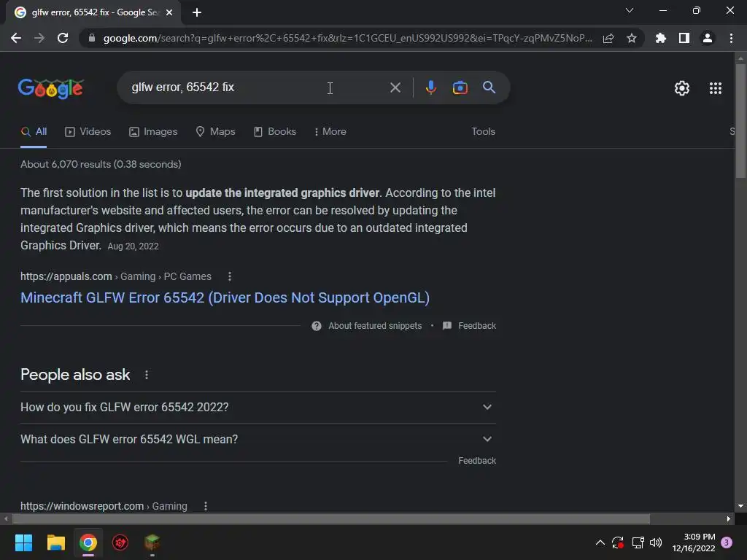The image size is (747, 560).
Task: Open the appuals.com result options menu
Action: click(230, 276)
